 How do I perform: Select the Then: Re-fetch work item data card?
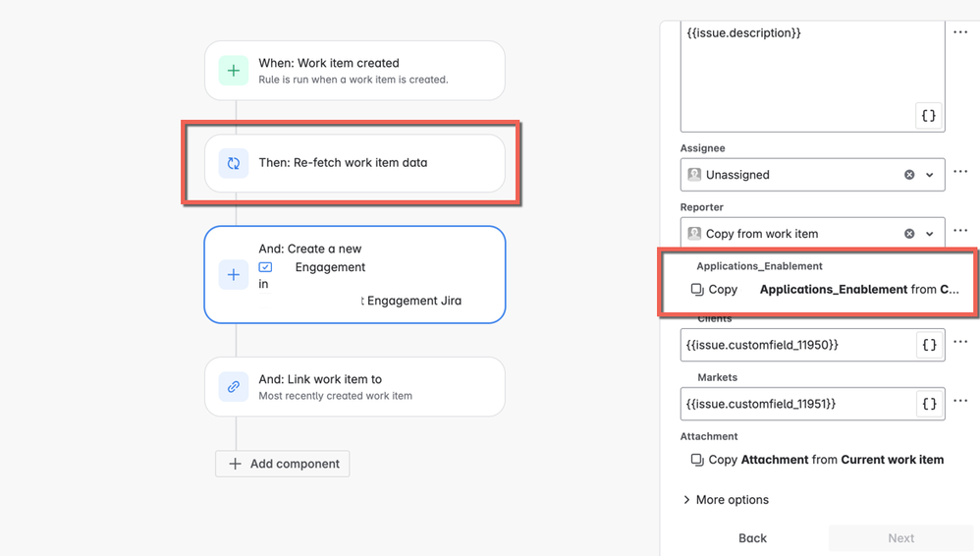pos(355,163)
